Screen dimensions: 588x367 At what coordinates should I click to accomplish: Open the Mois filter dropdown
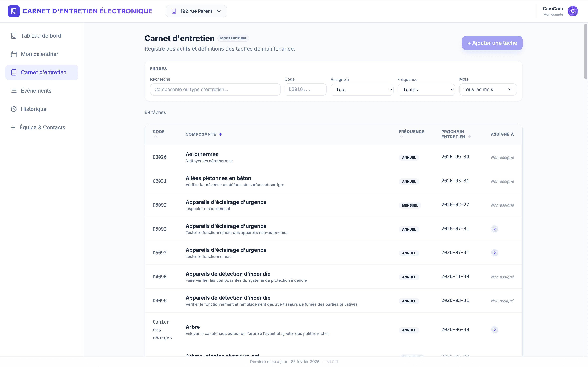(488, 90)
